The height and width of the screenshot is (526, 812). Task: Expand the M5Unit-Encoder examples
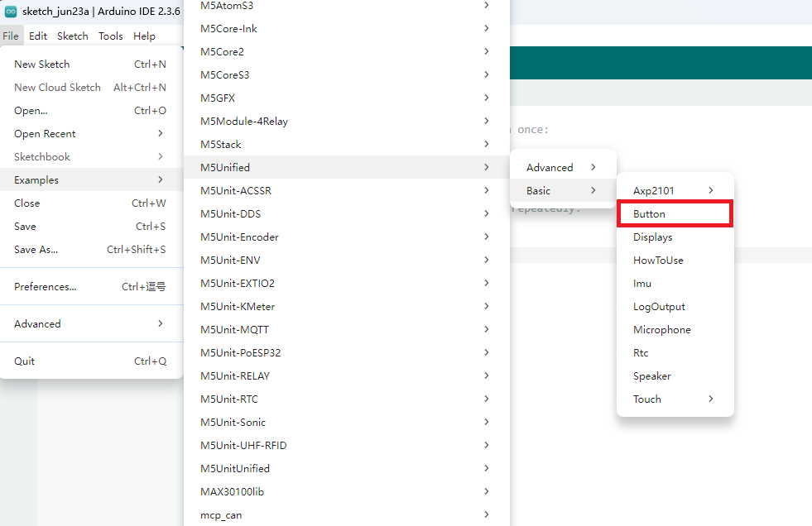coord(347,237)
